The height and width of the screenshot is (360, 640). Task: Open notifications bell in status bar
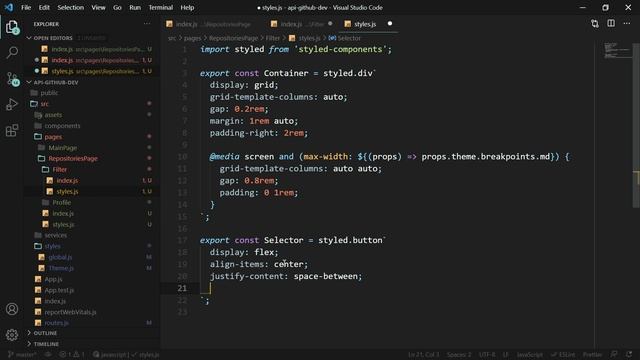tap(629, 355)
